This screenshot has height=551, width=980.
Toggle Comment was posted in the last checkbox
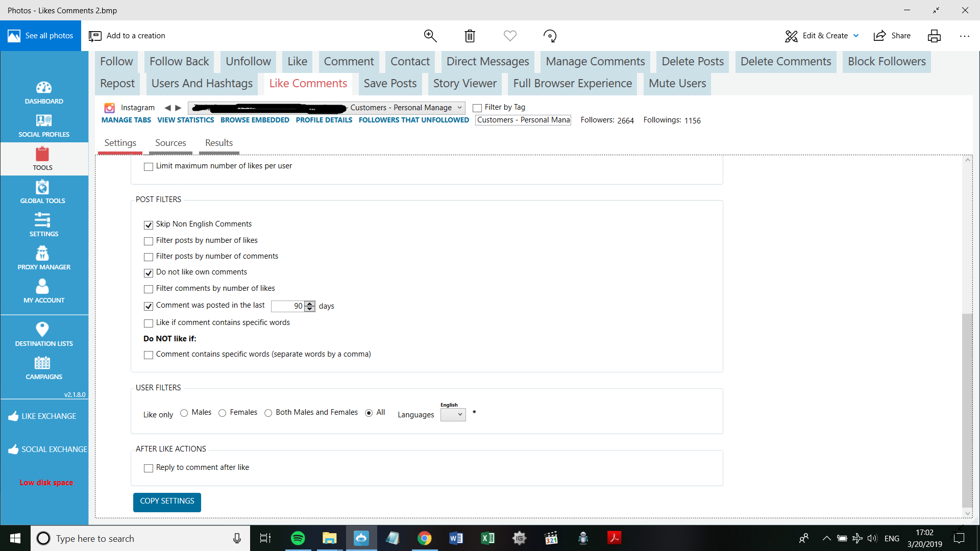[149, 307]
